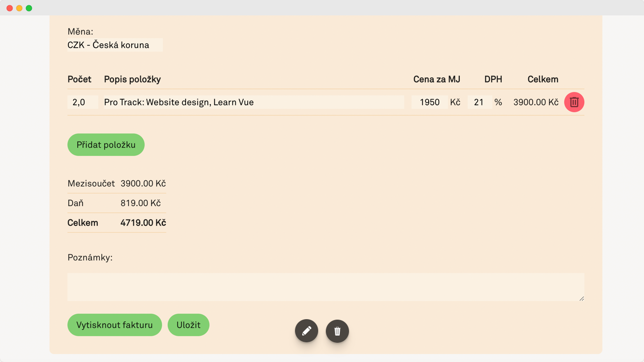Click the item description field
Screen dimensions: 644x362
tap(254, 102)
